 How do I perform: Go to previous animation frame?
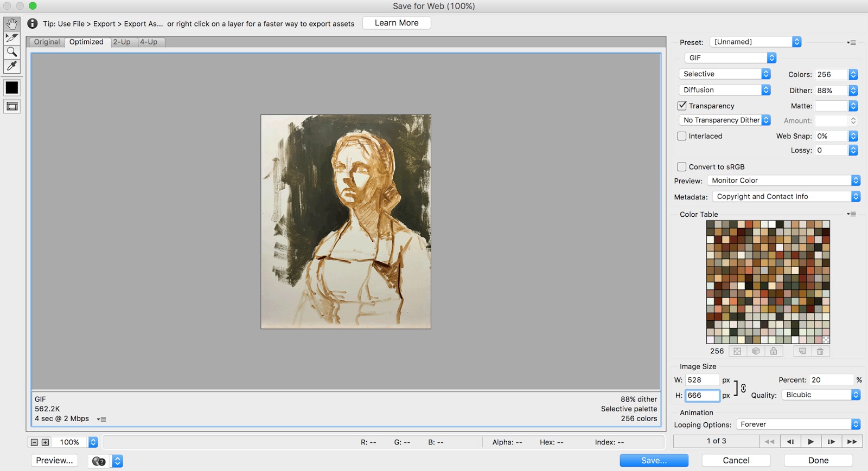click(790, 442)
